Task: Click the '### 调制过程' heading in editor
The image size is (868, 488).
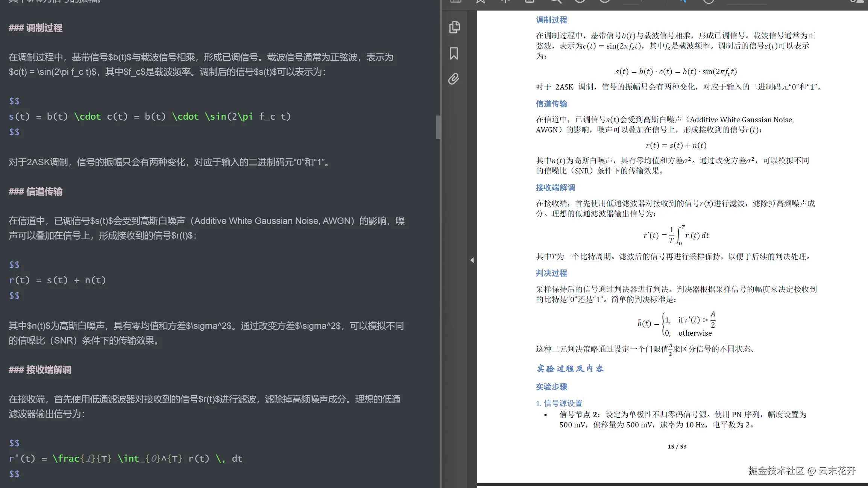Action: point(36,28)
